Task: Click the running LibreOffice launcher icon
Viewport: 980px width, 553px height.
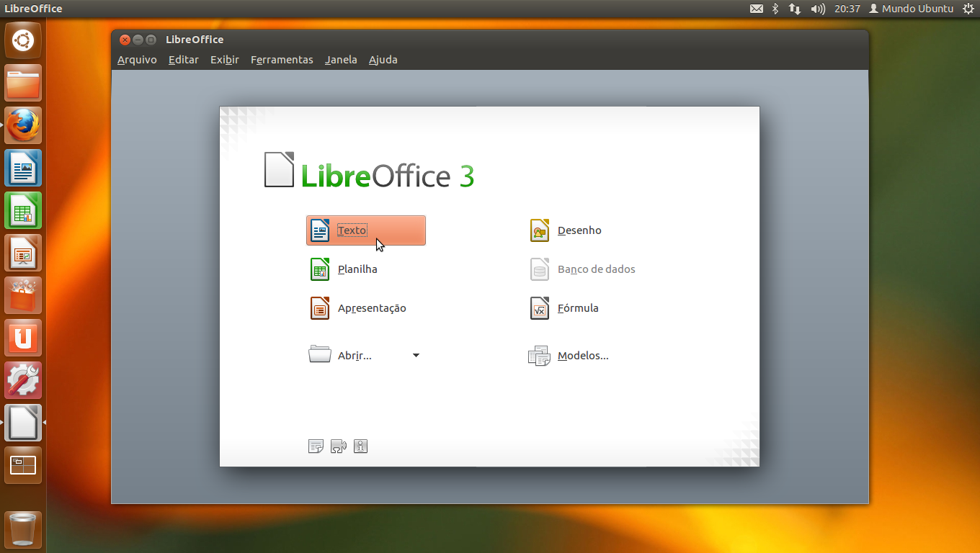Action: point(23,423)
